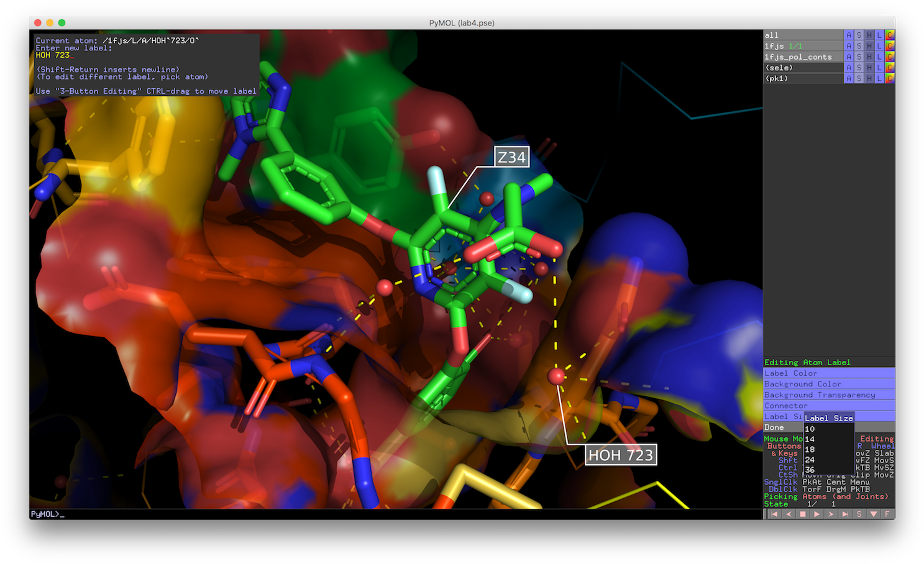The width and height of the screenshot is (924, 564).
Task: Open Action menu for 1fjs_pol_conts
Action: point(848,57)
